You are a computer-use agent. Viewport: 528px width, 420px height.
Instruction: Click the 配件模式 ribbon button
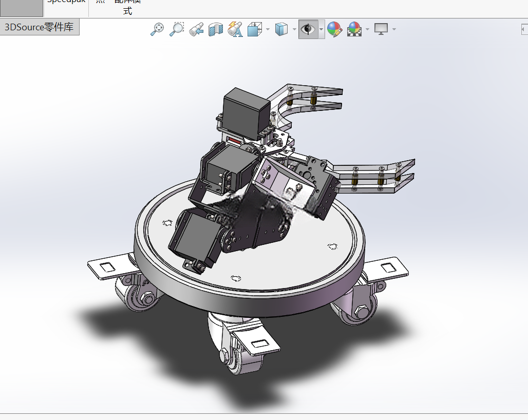tap(127, 7)
